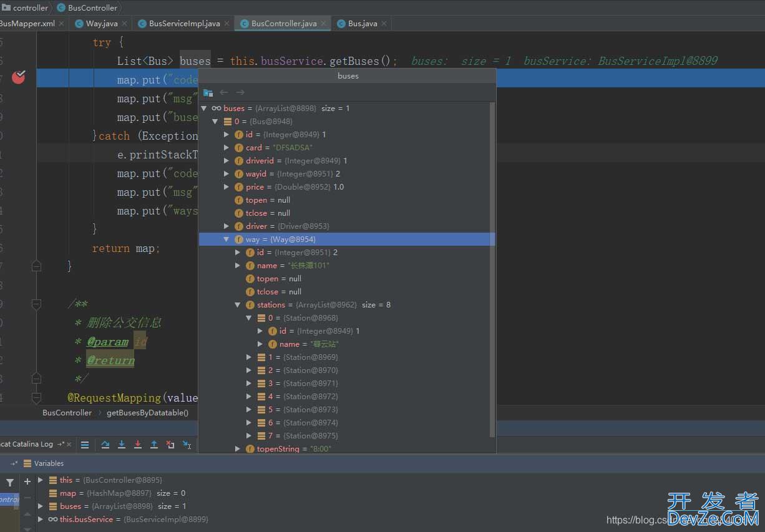Click Show Execution Point icon
765x532 pixels.
85,445
